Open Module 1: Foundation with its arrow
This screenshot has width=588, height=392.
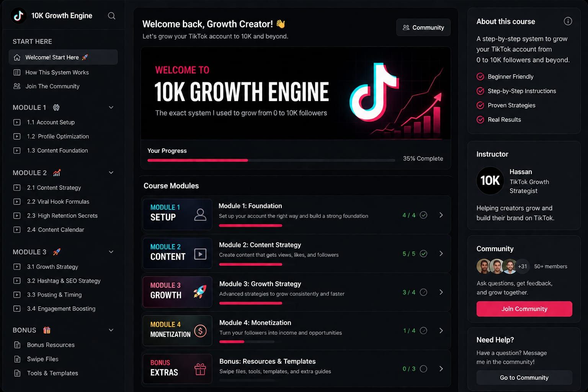pyautogui.click(x=441, y=215)
